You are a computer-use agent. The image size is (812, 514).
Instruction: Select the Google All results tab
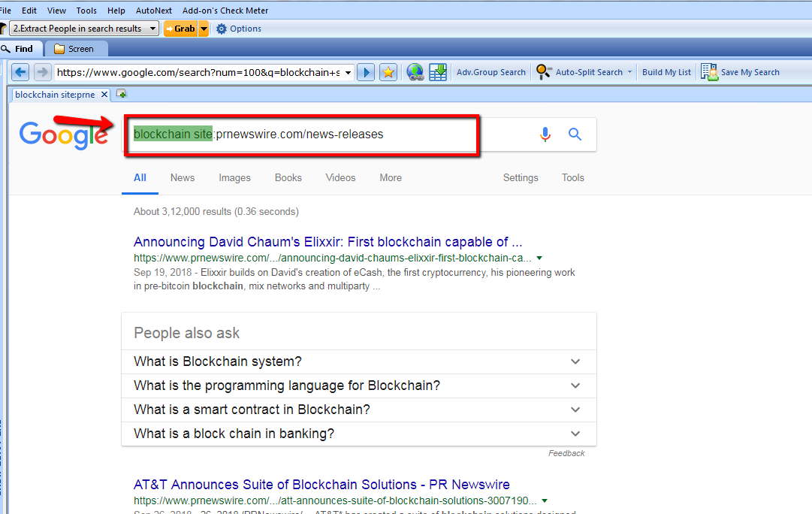[x=140, y=178]
